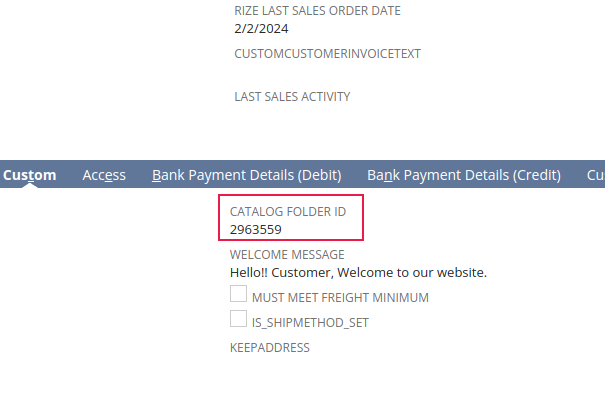Select the 2/2/2024 date value
Viewport: 605px width, 411px height.
pyautogui.click(x=261, y=29)
